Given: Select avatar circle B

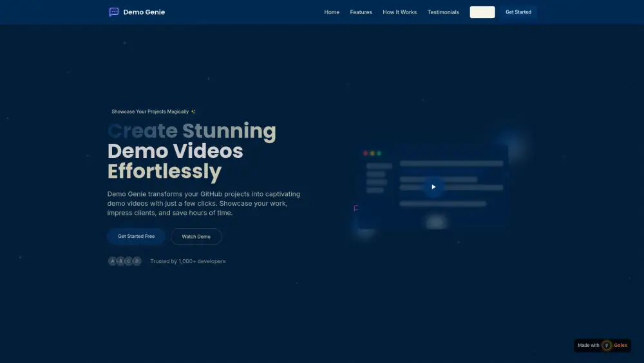Looking at the screenshot, I should pyautogui.click(x=120, y=261).
